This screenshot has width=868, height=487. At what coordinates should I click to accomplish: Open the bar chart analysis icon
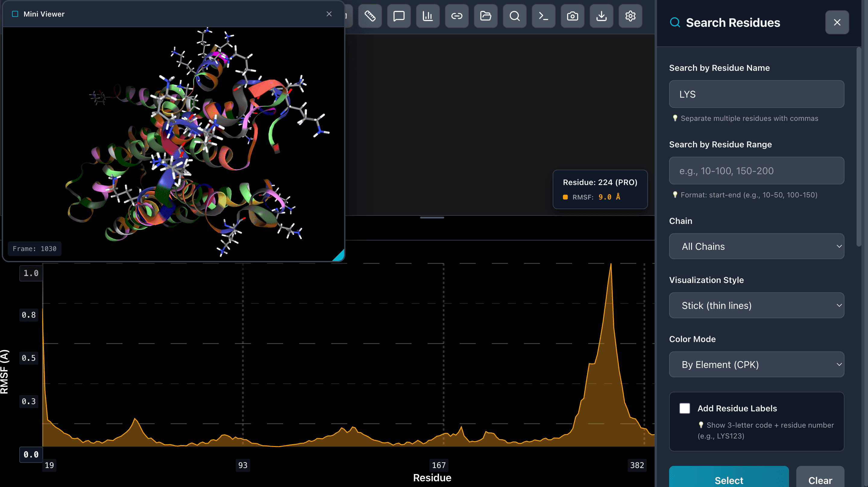tap(428, 16)
